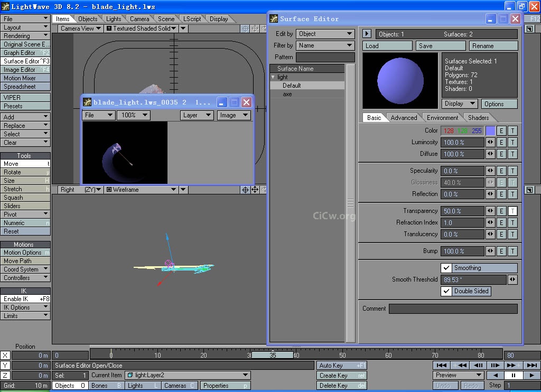The image size is (541, 392).
Task: Click the maximize icon of the Right viewport
Action: (529, 190)
